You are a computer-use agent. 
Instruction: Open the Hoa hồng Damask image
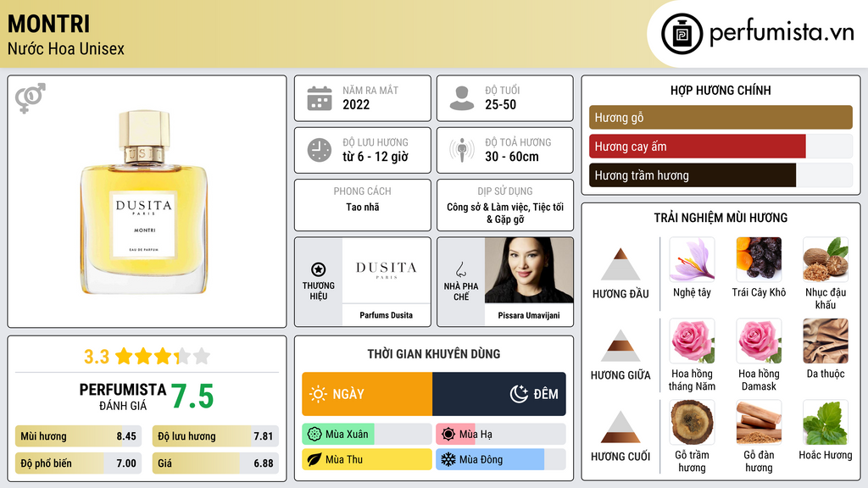pyautogui.click(x=759, y=341)
